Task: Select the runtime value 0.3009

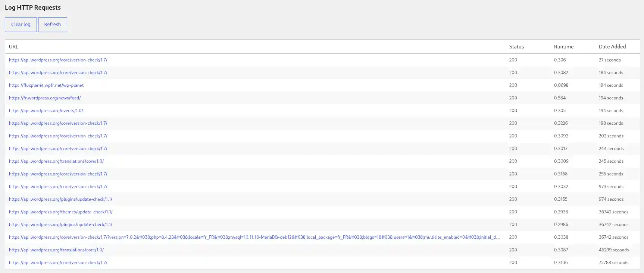Action: 561,161
